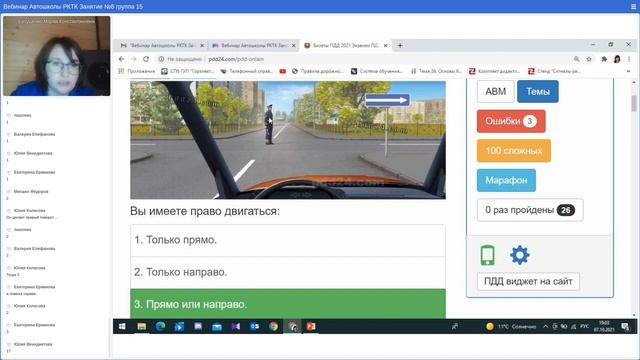Click the traffic officer question image
The width and height of the screenshot is (640, 360).
tap(288, 140)
